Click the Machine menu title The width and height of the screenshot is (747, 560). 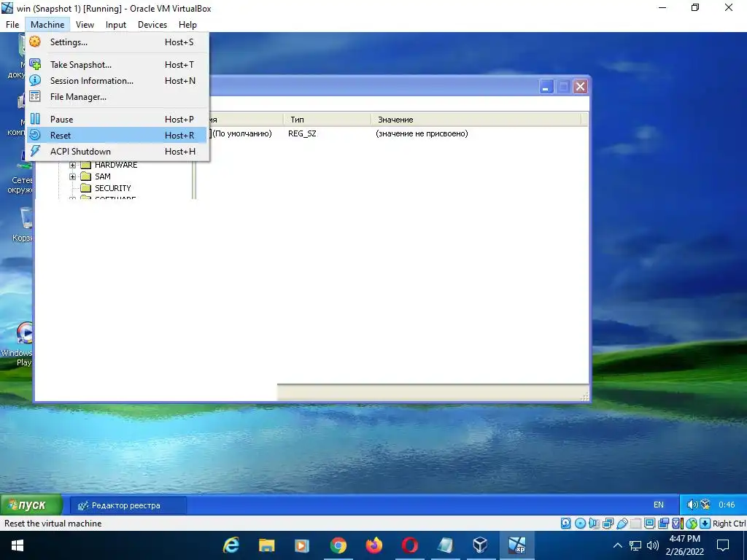[x=47, y=25]
